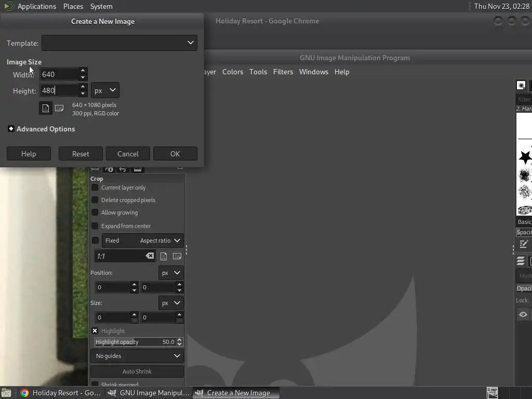
Task: Set crop aspect to portrait icon
Action: click(x=164, y=256)
